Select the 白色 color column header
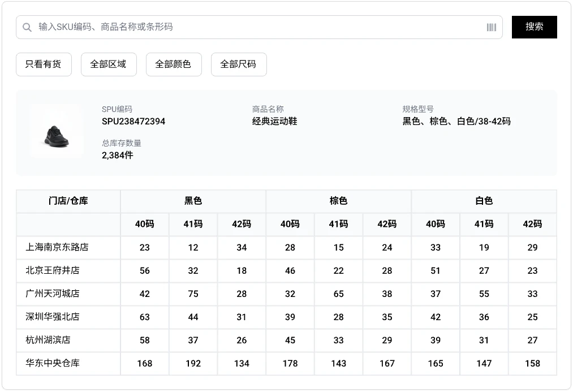This screenshot has height=392, width=573. (x=484, y=201)
